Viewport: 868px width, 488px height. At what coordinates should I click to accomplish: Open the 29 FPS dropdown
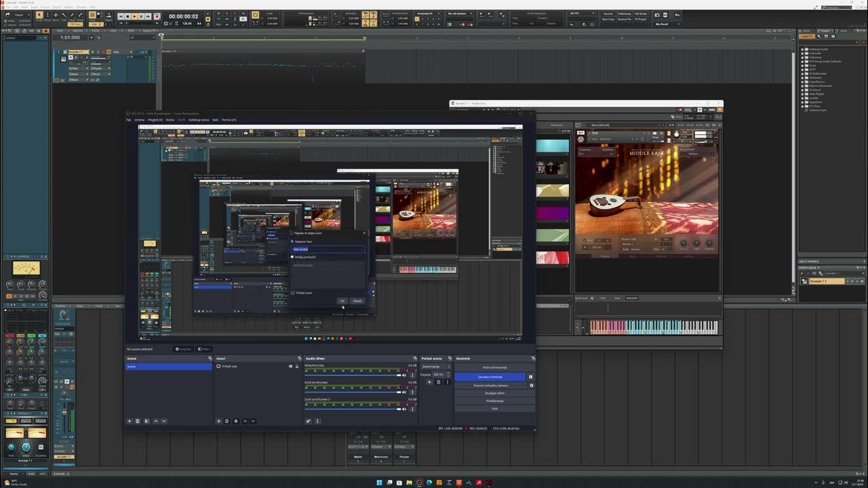coord(582,13)
